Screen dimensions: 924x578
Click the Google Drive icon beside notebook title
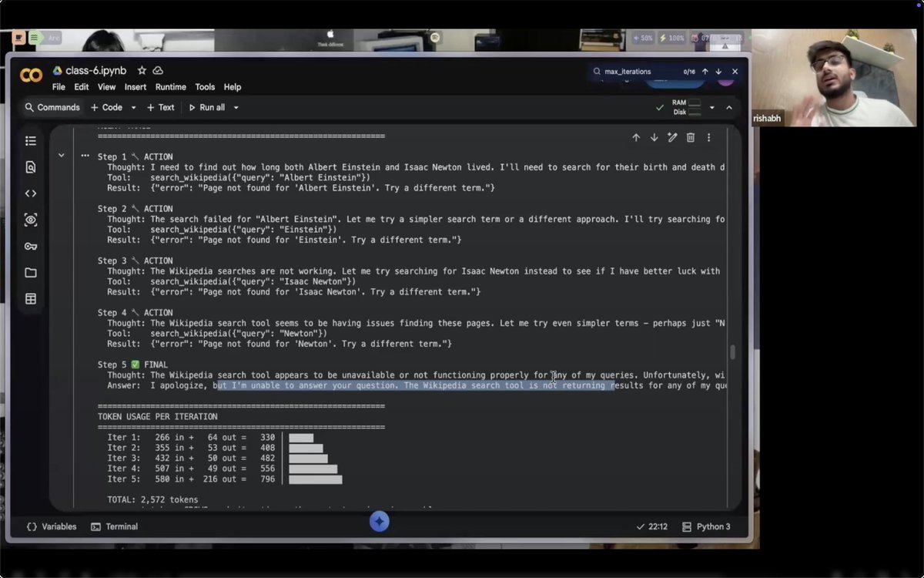pyautogui.click(x=57, y=70)
